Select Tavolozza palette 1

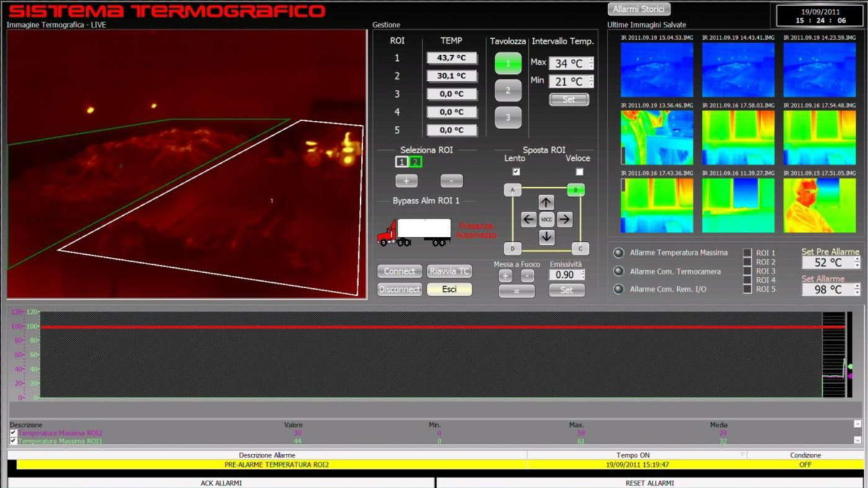[x=508, y=63]
